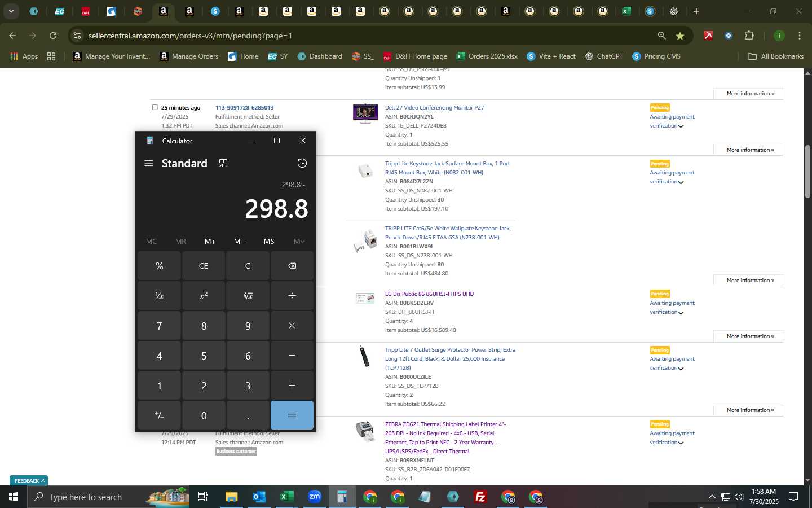This screenshot has height=508, width=812.
Task: Click the divide key in Calculator
Action: tap(292, 296)
